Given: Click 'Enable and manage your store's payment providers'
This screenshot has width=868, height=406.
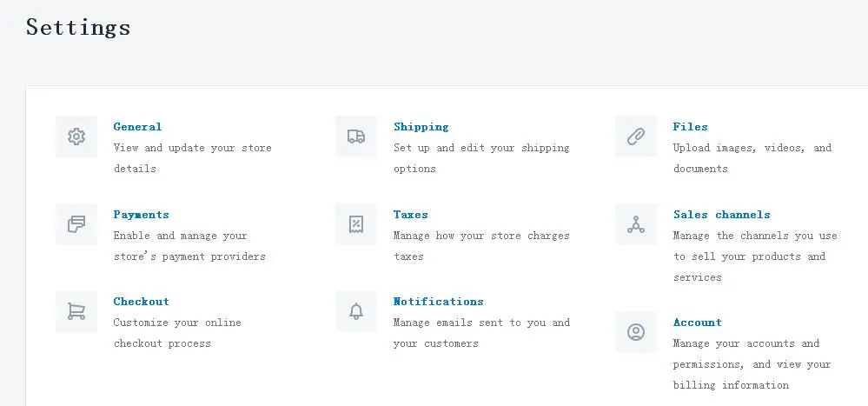Looking at the screenshot, I should 189,246.
